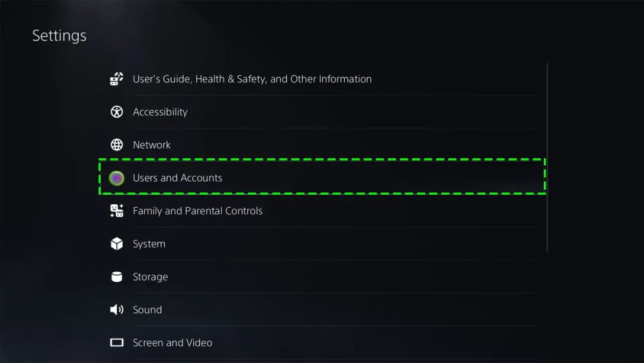Click the System cube icon

coord(117,244)
